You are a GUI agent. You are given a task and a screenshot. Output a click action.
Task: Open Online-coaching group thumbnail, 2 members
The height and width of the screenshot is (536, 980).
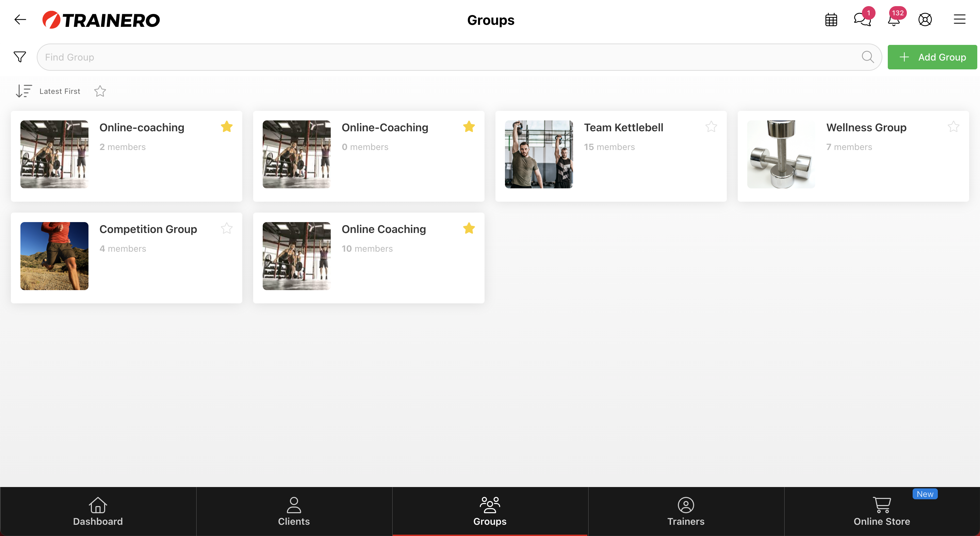[x=54, y=154]
